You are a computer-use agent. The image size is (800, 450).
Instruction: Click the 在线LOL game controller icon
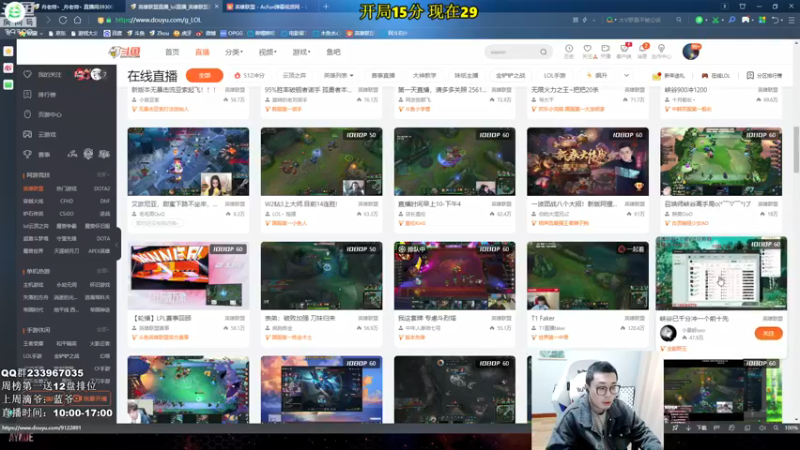tap(705, 76)
